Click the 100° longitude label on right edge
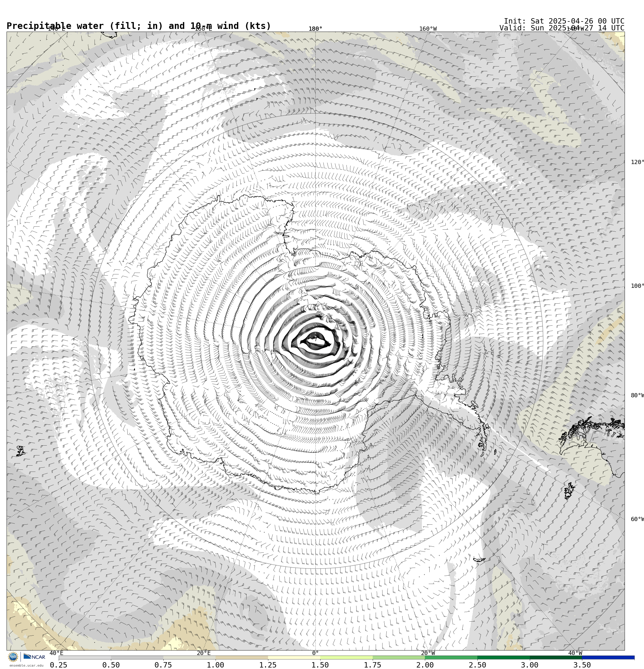Image resolution: width=644 pixels, height=669 pixels. click(x=637, y=286)
